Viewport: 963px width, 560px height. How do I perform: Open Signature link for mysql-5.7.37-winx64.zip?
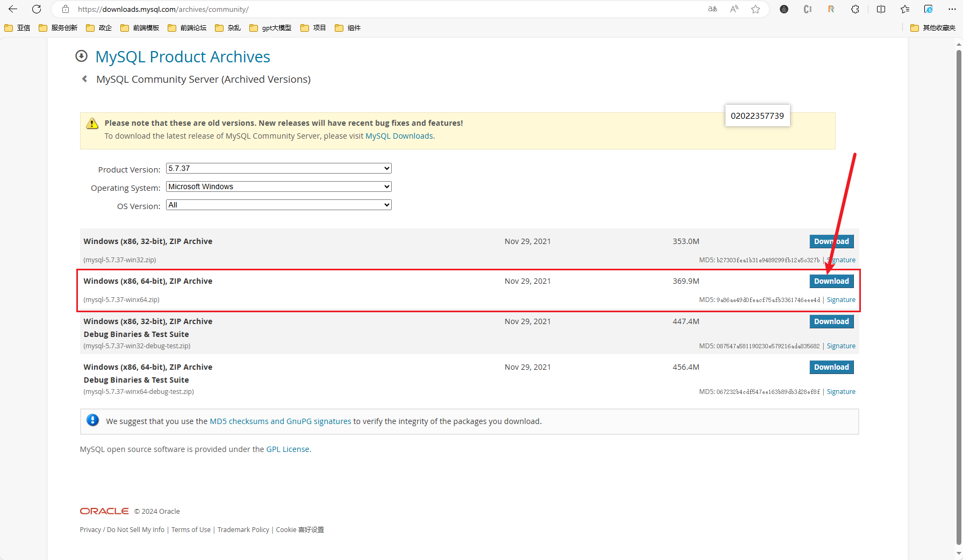click(x=841, y=300)
